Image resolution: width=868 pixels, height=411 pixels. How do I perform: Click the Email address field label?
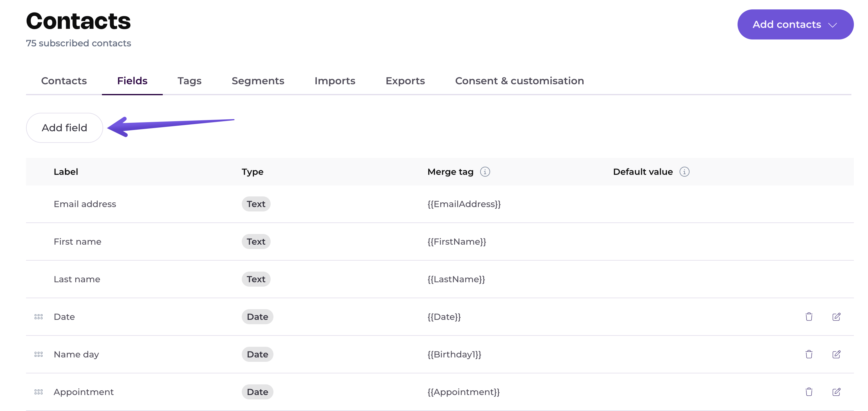pyautogui.click(x=85, y=204)
